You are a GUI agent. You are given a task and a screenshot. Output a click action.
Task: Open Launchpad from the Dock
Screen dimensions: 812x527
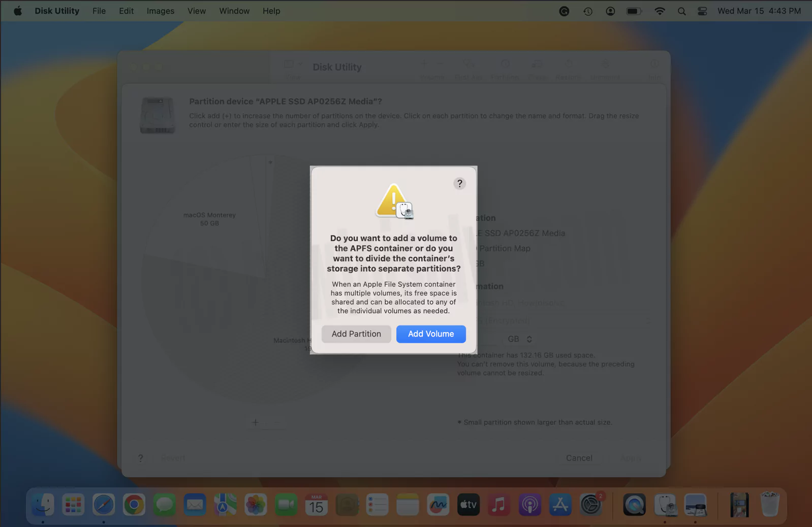[x=73, y=505]
